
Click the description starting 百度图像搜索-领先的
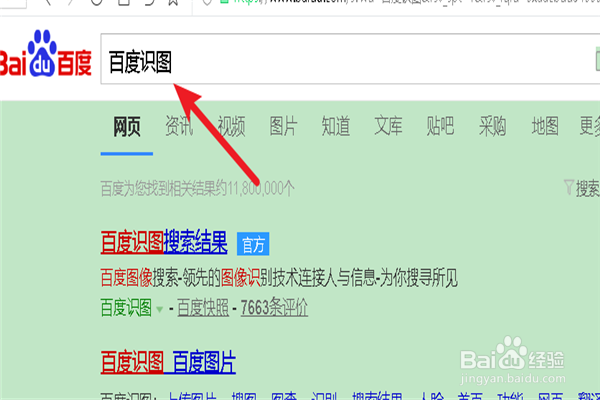pos(279,278)
